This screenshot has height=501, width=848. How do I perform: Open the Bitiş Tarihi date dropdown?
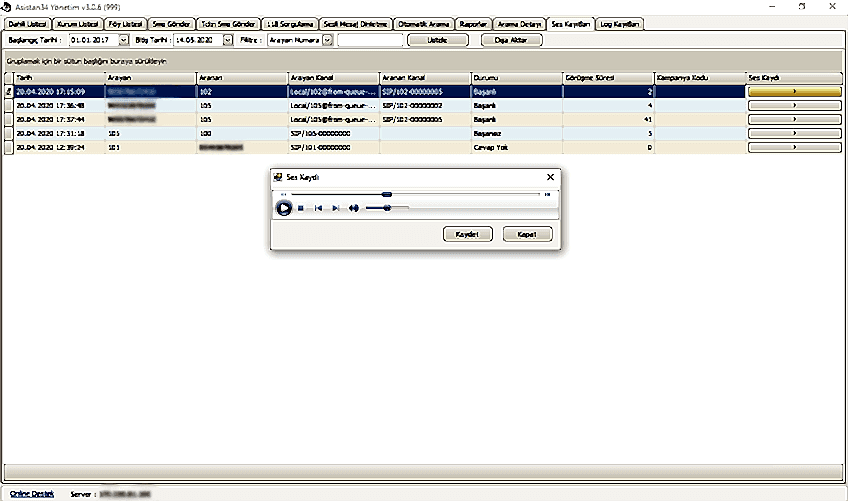coord(228,40)
